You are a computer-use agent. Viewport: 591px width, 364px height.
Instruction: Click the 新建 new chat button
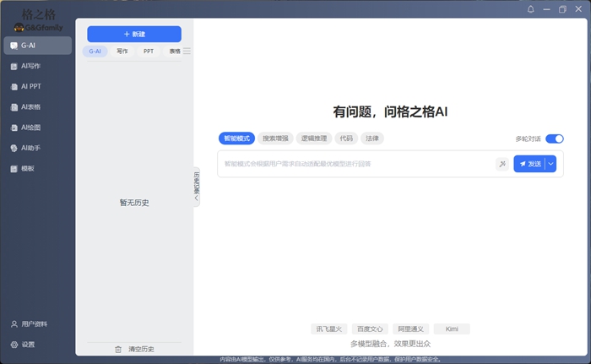[134, 34]
